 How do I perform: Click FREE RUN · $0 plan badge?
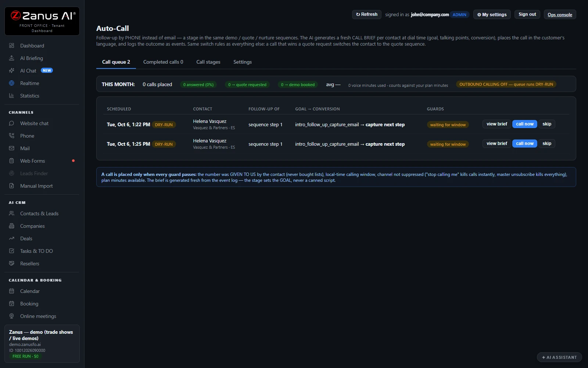click(25, 356)
